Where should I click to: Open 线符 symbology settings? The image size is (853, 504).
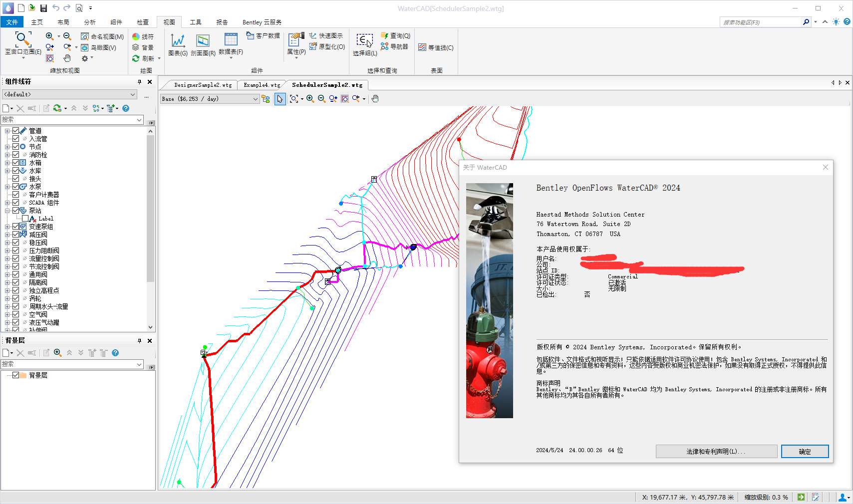[143, 36]
